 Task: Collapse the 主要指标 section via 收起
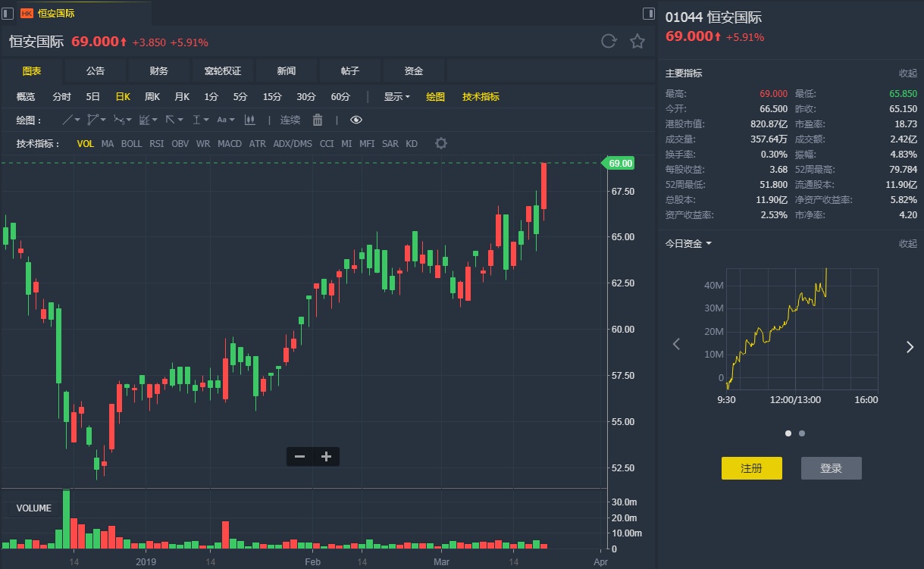(x=908, y=73)
